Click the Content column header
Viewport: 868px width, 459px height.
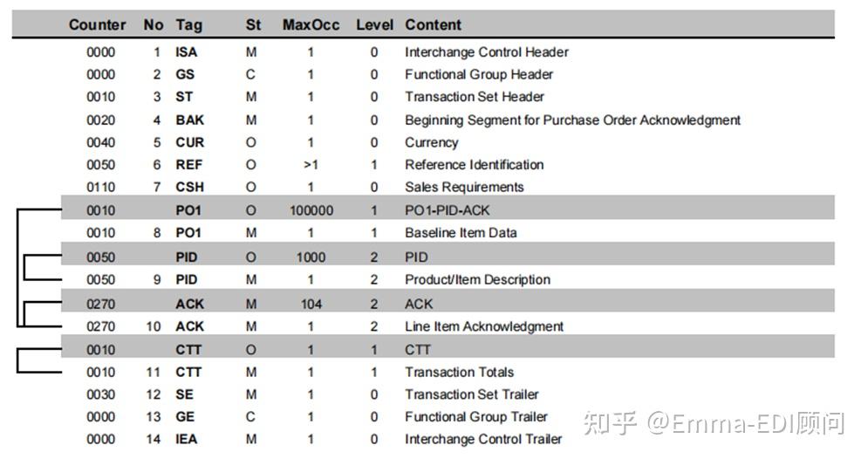point(434,25)
